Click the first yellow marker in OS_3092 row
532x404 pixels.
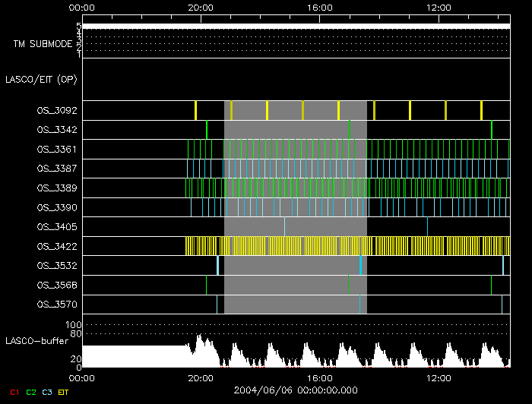(x=195, y=110)
